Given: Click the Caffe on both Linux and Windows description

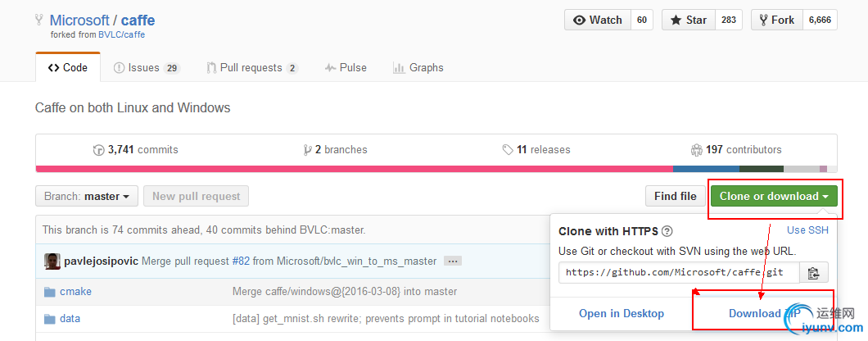Looking at the screenshot, I should [x=133, y=107].
